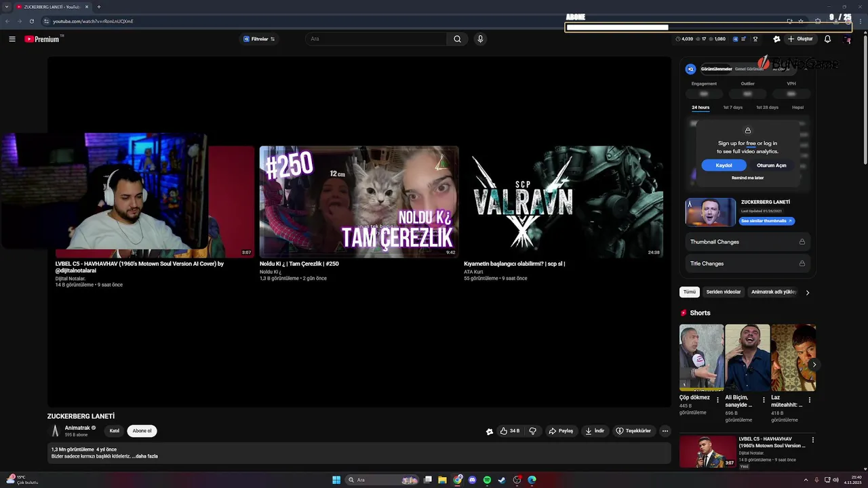Open options for LVBEL C5 sidebar video
The height and width of the screenshot is (488, 868).
click(x=812, y=440)
